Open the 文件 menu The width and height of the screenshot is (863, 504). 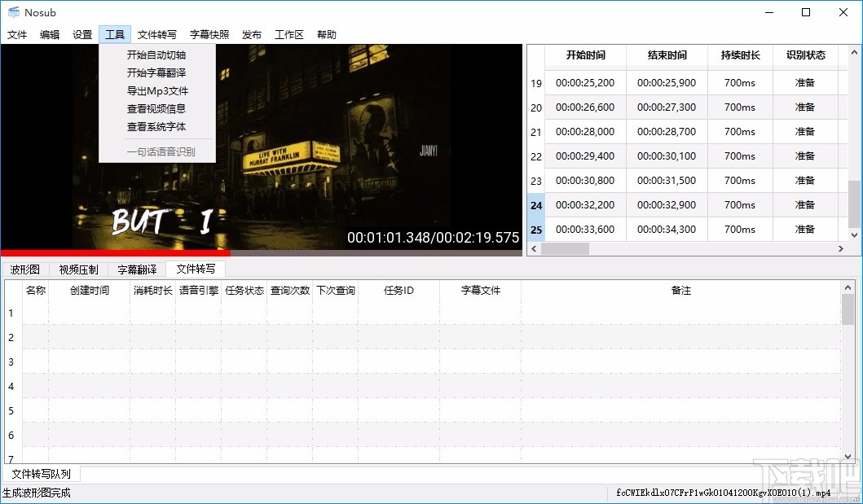[17, 35]
